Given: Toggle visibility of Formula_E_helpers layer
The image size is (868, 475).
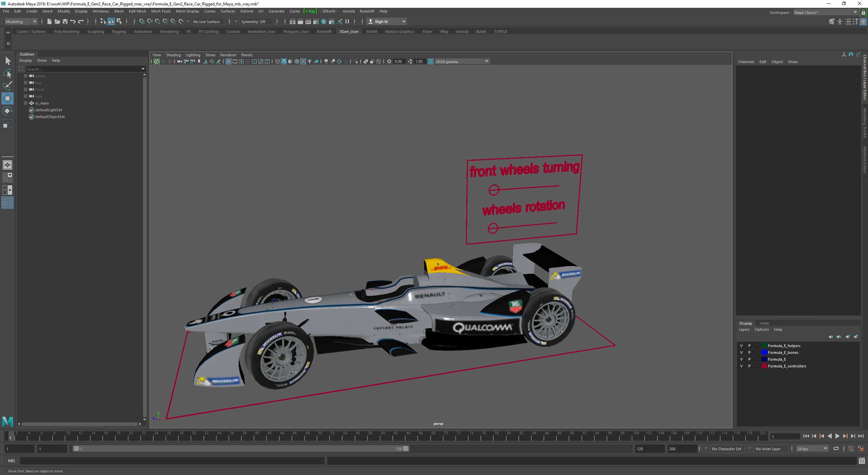Looking at the screenshot, I should click(741, 346).
